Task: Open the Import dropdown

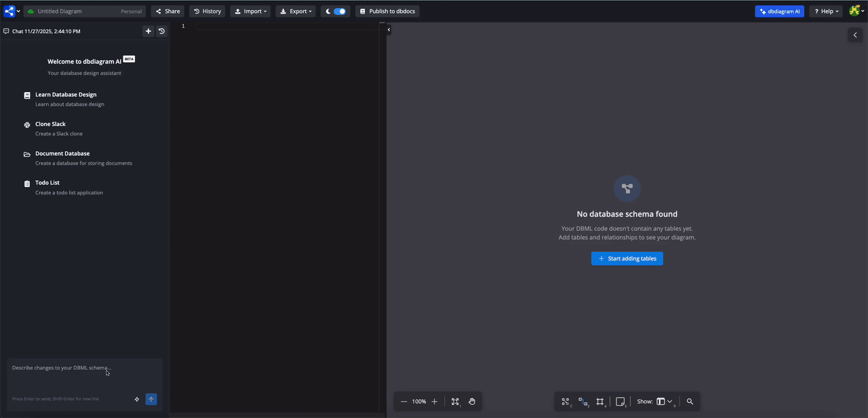Action: pyautogui.click(x=250, y=11)
